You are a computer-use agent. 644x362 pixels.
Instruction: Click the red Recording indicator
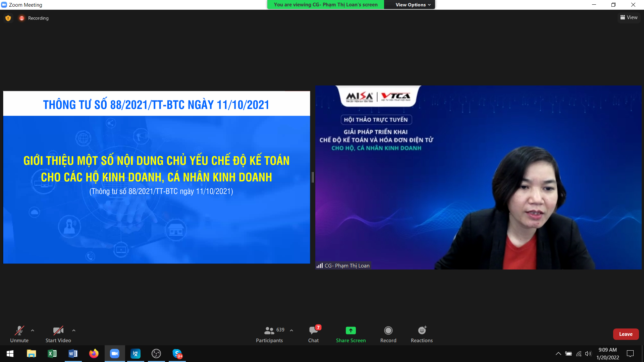[x=22, y=18]
